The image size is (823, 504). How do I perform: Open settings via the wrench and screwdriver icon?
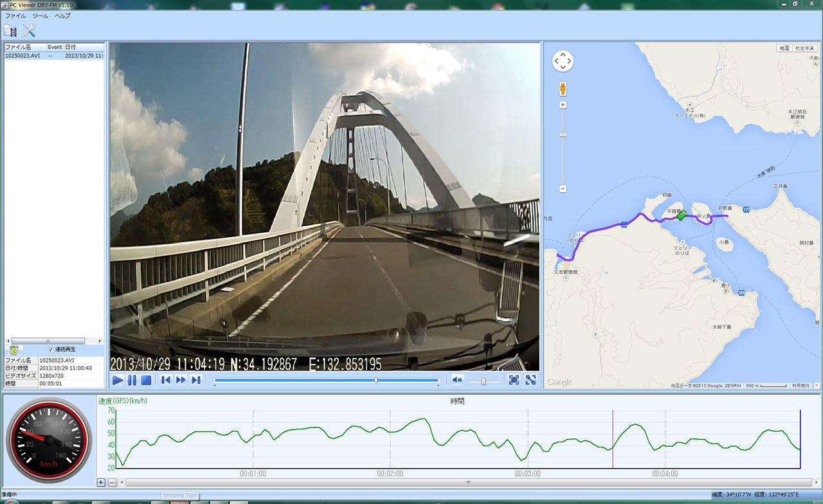coord(29,30)
